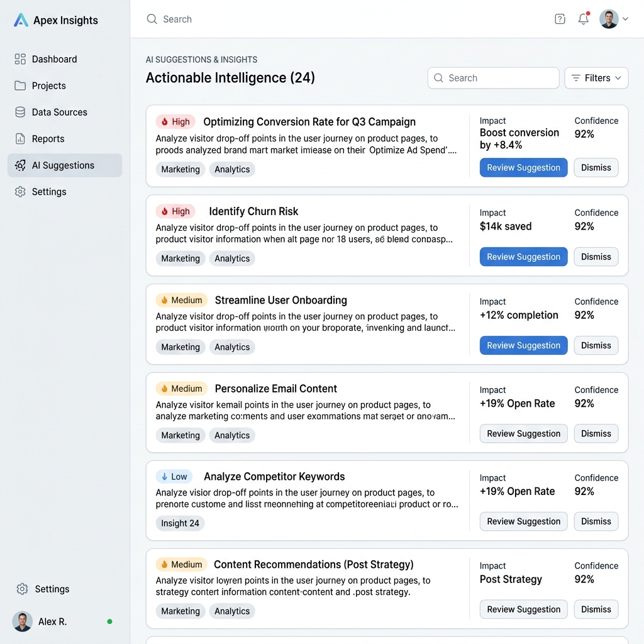
Task: Open the help question mark icon
Action: (x=560, y=19)
